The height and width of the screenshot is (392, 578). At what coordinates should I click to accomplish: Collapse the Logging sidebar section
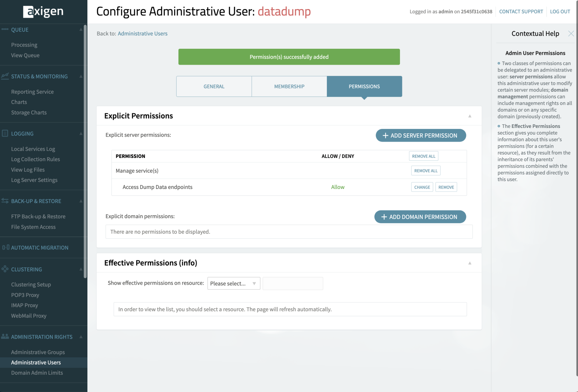coord(81,133)
